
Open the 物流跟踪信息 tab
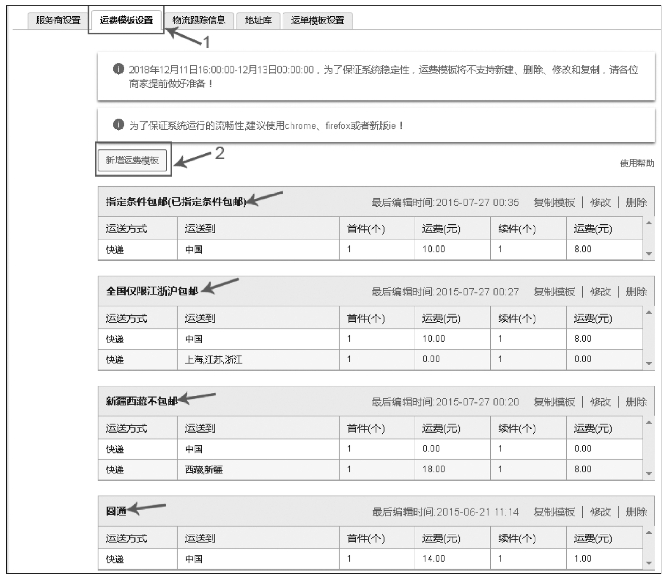(x=198, y=20)
